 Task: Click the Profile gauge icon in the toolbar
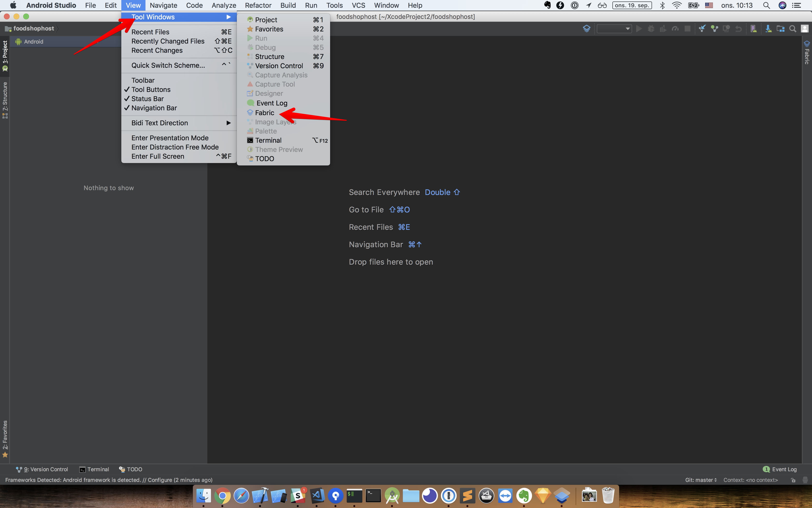pyautogui.click(x=675, y=29)
